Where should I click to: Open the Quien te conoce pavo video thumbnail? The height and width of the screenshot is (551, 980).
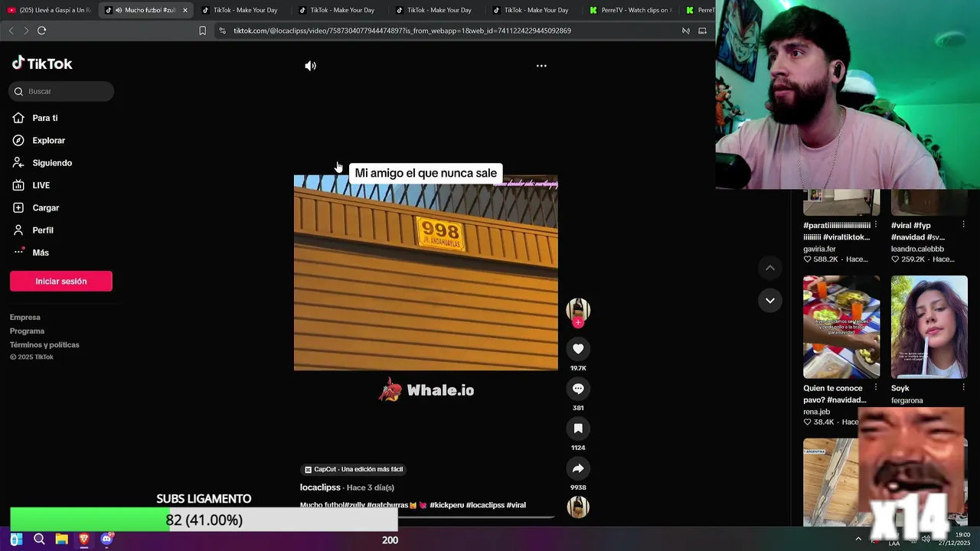[841, 327]
